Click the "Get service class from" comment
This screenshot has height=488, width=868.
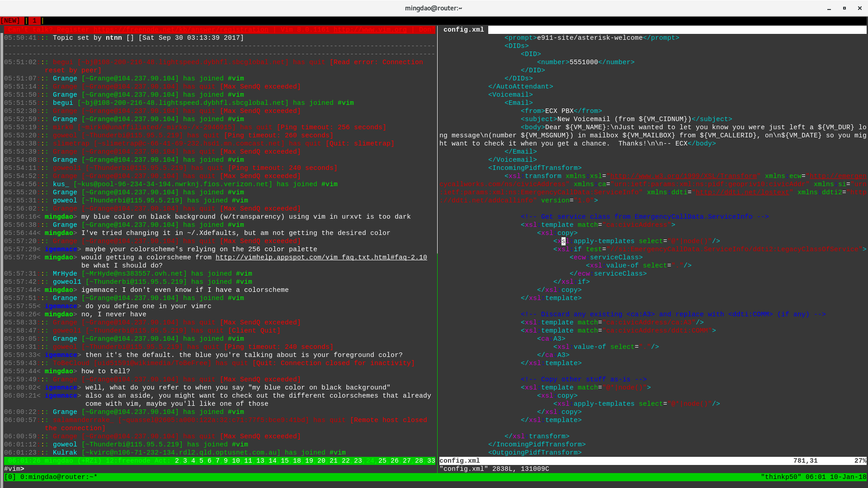point(645,217)
